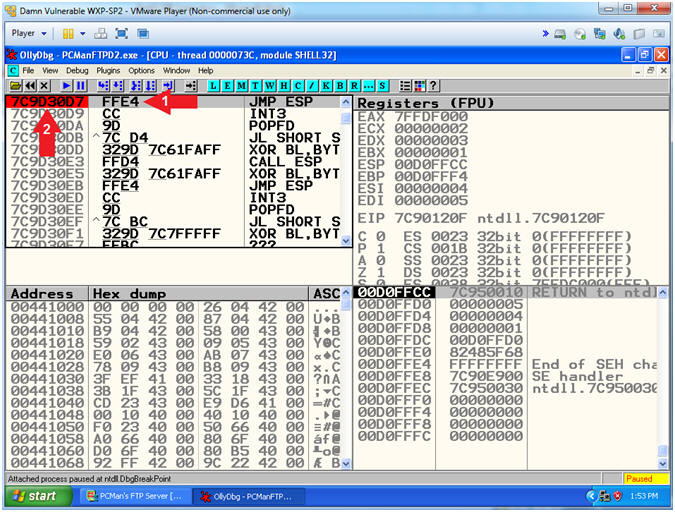Open the Help menu
The image size is (675, 512).
pos(205,71)
